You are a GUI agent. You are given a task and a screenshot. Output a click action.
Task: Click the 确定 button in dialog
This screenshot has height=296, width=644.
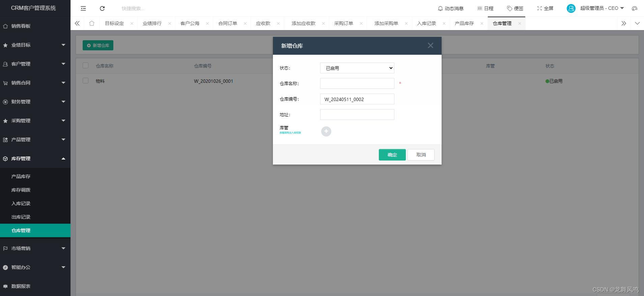(x=392, y=155)
